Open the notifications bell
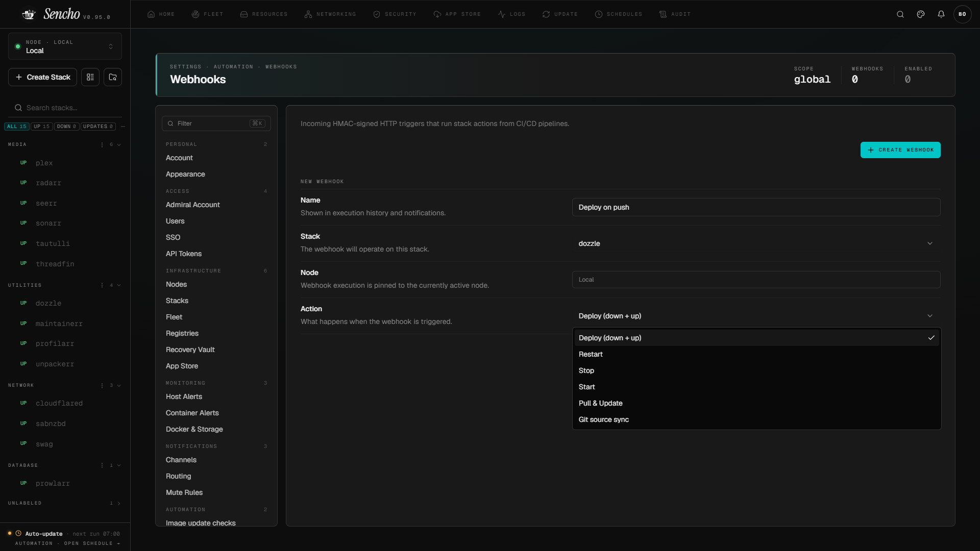The image size is (980, 551). click(x=941, y=14)
